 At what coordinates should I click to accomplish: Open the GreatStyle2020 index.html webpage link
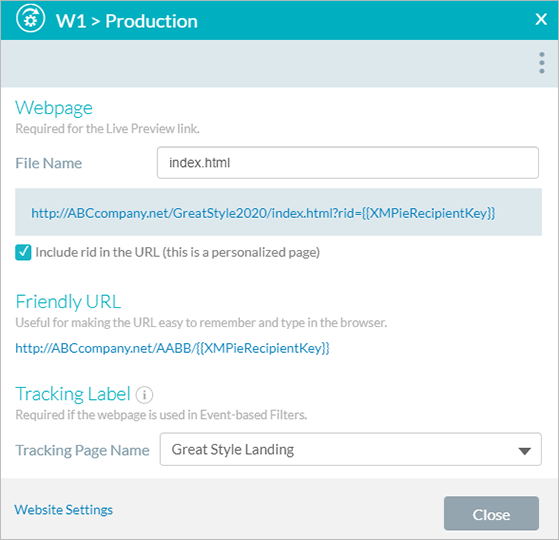coord(263,213)
